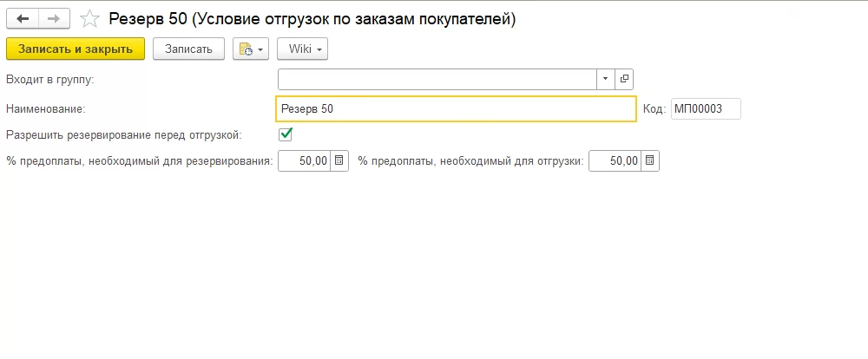Add form to favorites with star icon
Viewport: 868px width, 359px height.
point(89,18)
